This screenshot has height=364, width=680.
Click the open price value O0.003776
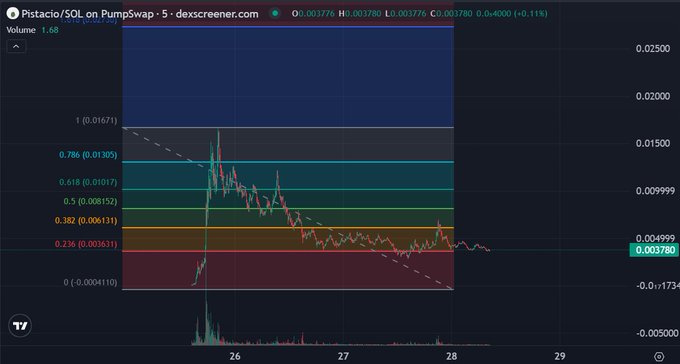coord(313,14)
